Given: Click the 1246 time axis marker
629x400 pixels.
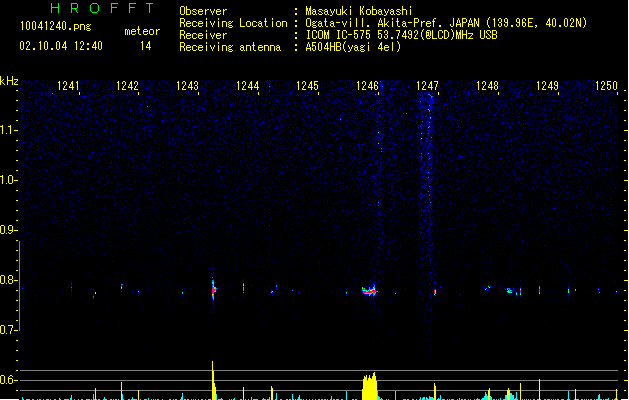Looking at the screenshot, I should (x=367, y=86).
